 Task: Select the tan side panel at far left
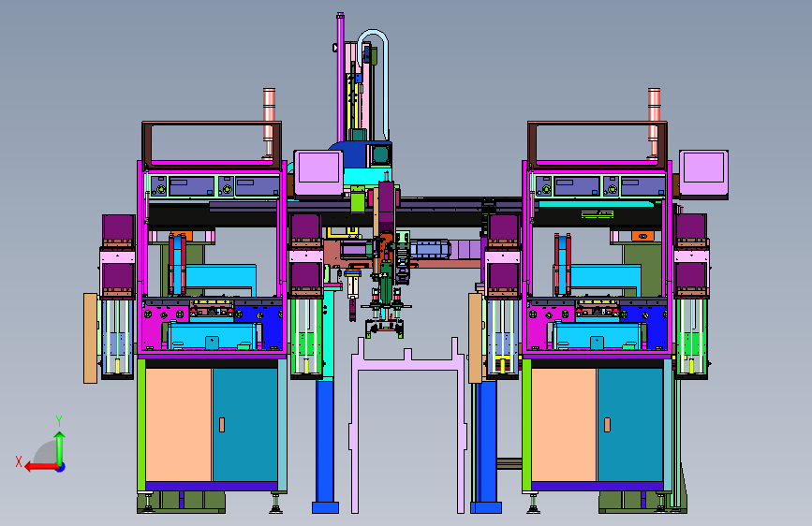(90, 339)
